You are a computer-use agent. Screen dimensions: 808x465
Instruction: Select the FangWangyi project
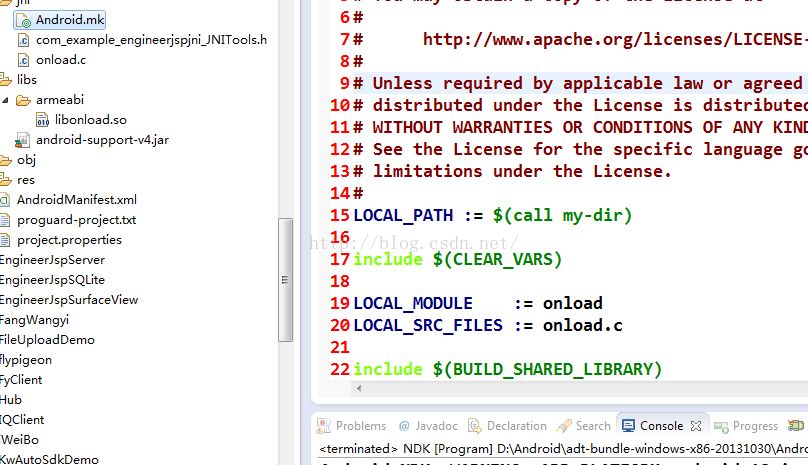34,320
